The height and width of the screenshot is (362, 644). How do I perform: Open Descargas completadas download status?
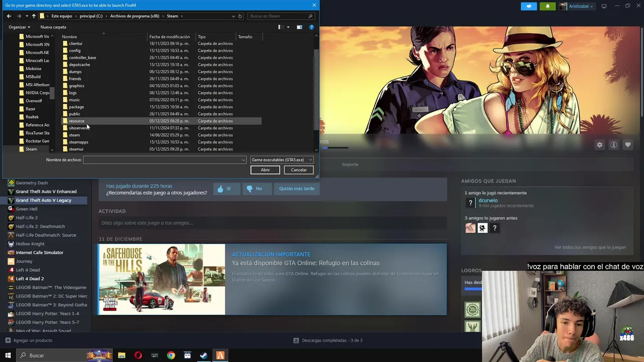pos(328,340)
